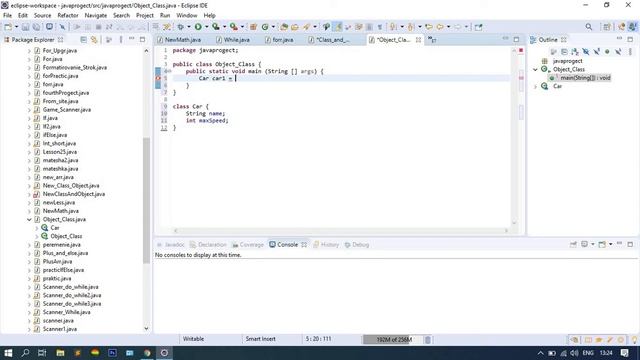
Task: Open the Project menu
Action: pos(144,16)
